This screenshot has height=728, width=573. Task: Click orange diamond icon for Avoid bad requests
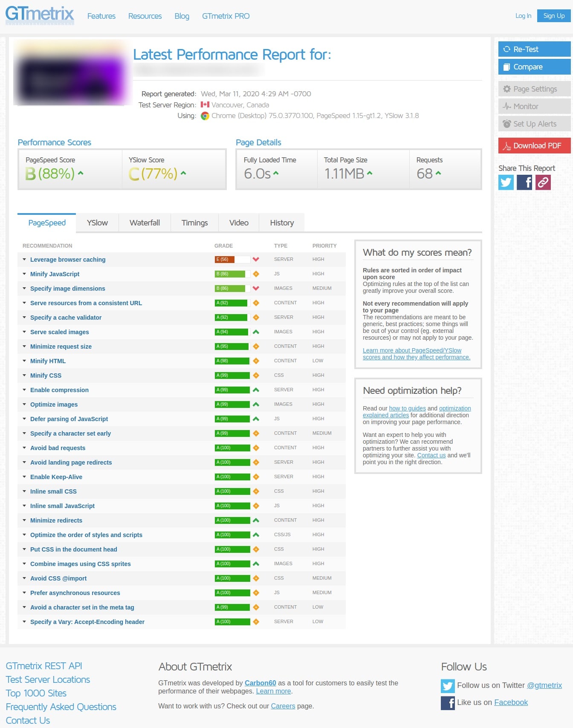tap(256, 448)
